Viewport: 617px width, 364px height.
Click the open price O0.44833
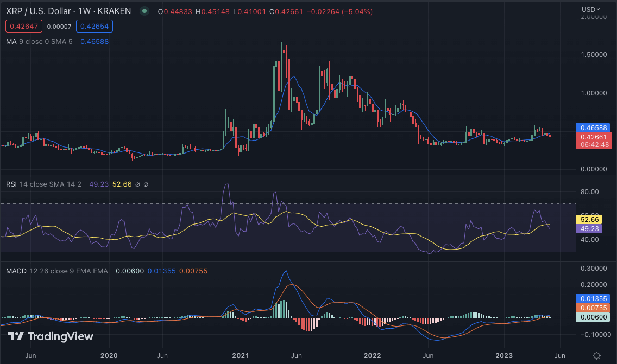(175, 12)
